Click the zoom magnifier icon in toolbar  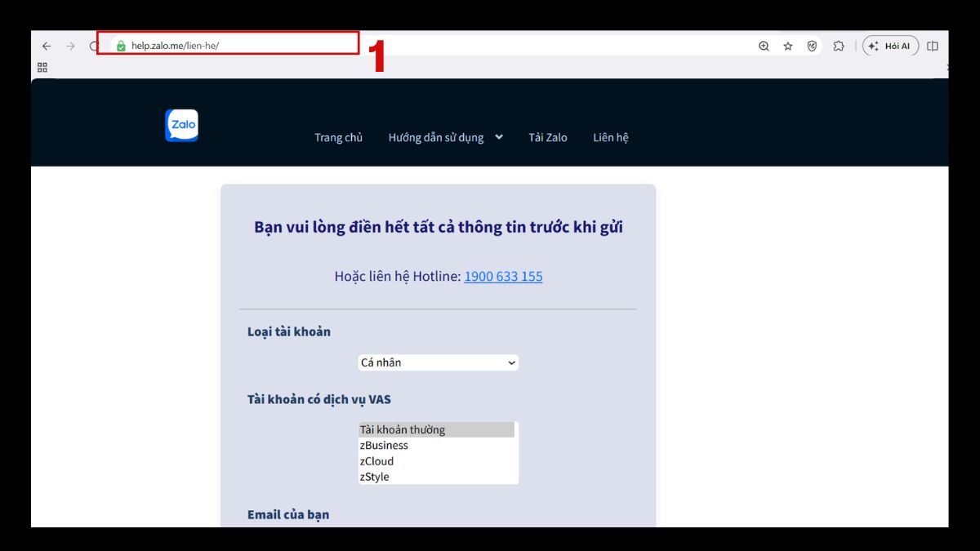coord(764,47)
